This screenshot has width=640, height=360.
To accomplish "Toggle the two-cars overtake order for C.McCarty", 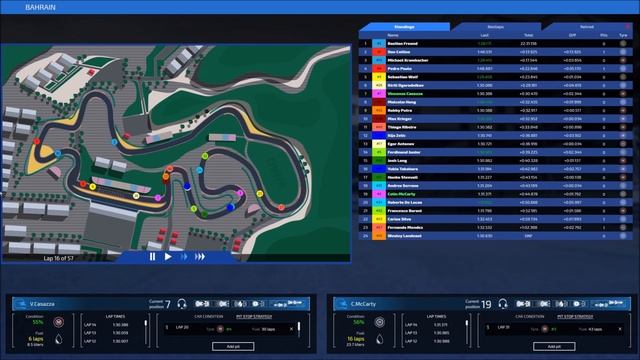I will [x=609, y=304].
